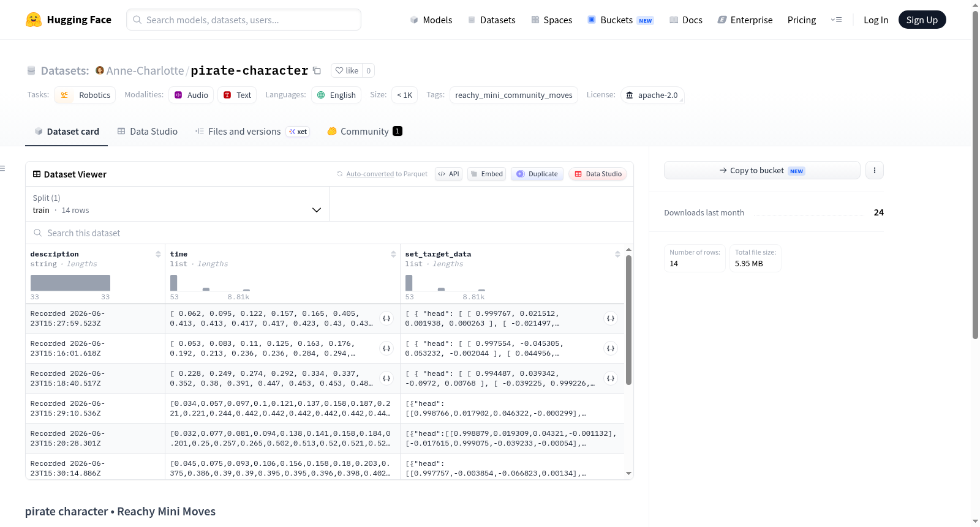Expand the left sidebar toggle icon
980x527 pixels.
tap(3, 168)
